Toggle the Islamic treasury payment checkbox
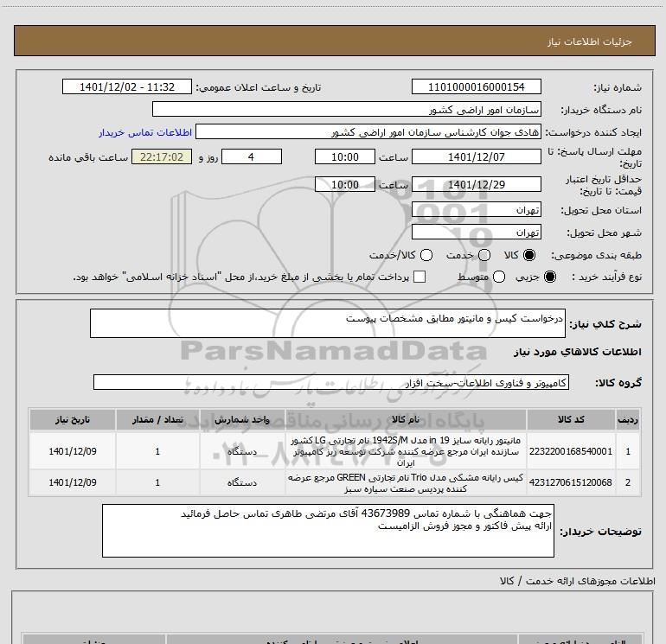The image size is (666, 644). 419,277
